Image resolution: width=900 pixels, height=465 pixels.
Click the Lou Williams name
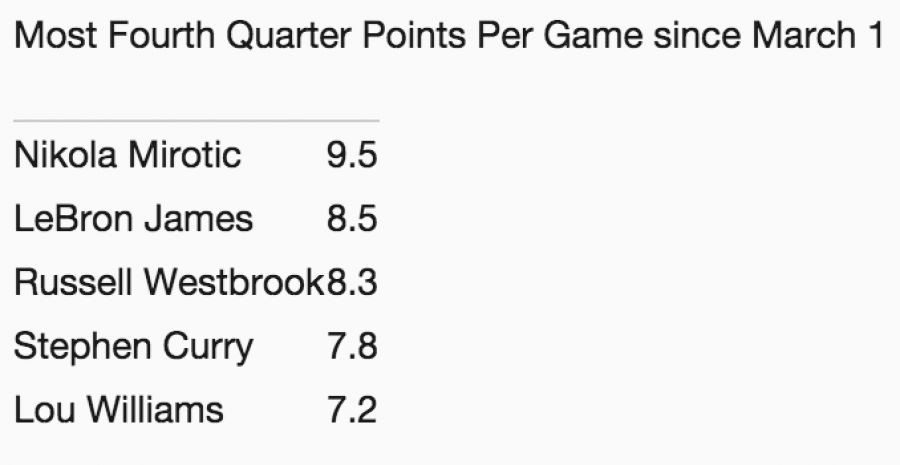click(119, 410)
